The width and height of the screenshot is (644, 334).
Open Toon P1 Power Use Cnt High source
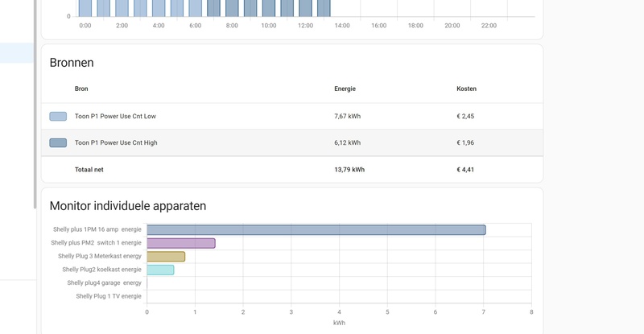click(116, 143)
